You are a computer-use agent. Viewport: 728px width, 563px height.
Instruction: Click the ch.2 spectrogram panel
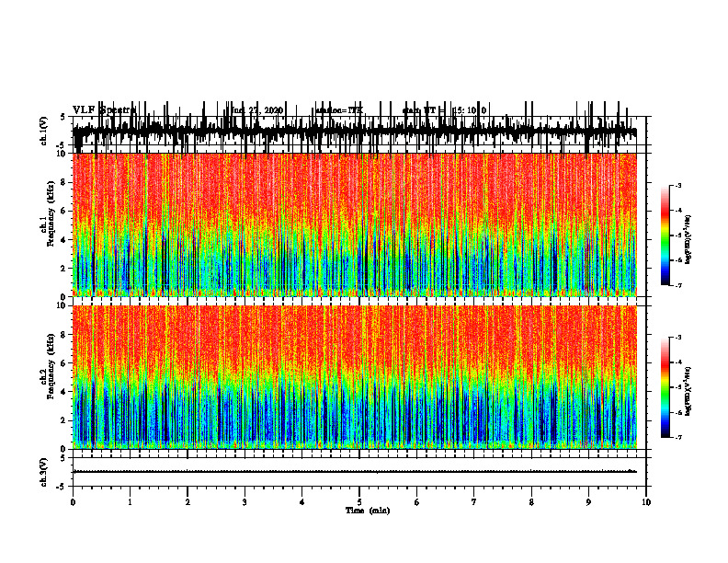355,377
